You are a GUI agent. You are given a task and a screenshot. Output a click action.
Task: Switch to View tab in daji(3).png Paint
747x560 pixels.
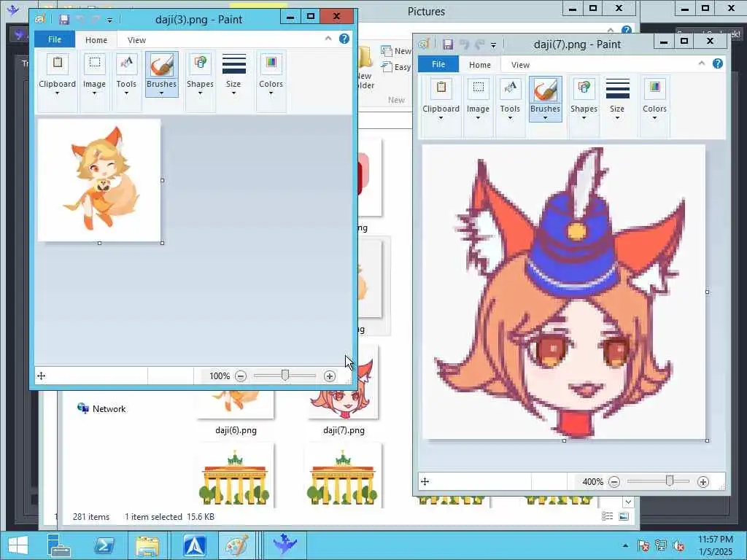coord(136,40)
